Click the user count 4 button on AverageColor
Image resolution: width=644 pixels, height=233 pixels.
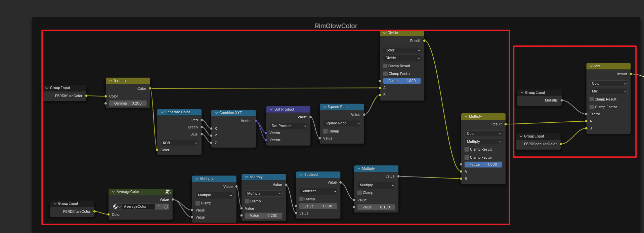tap(159, 207)
